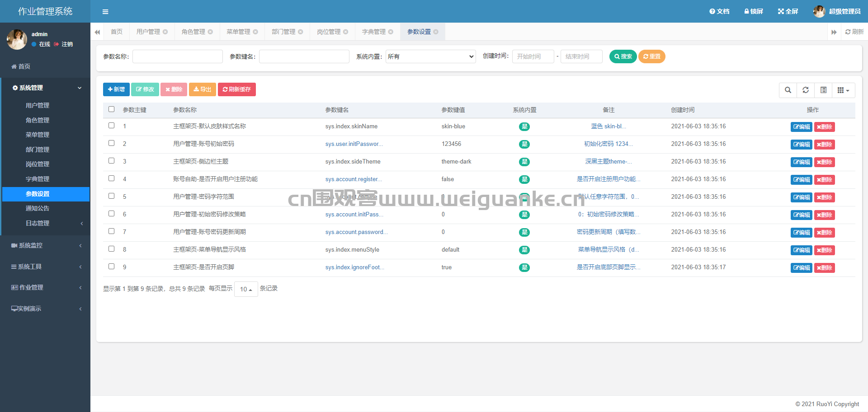Click the 开始时间 date field
The height and width of the screenshot is (412, 868).
(533, 56)
